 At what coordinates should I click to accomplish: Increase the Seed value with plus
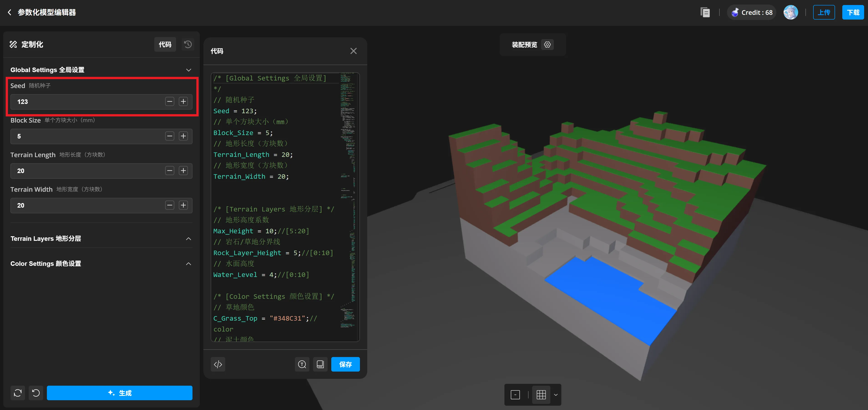pos(183,101)
